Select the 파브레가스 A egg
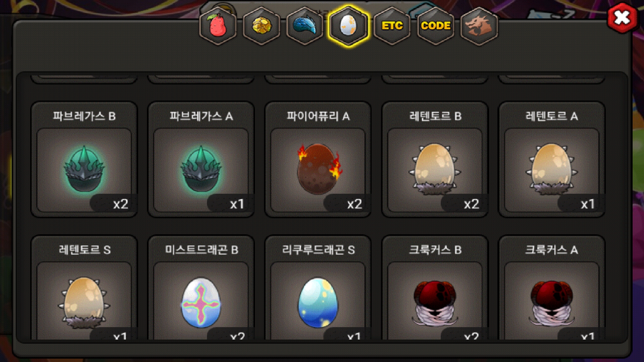Viewport: 644px width, 362px height. click(201, 160)
